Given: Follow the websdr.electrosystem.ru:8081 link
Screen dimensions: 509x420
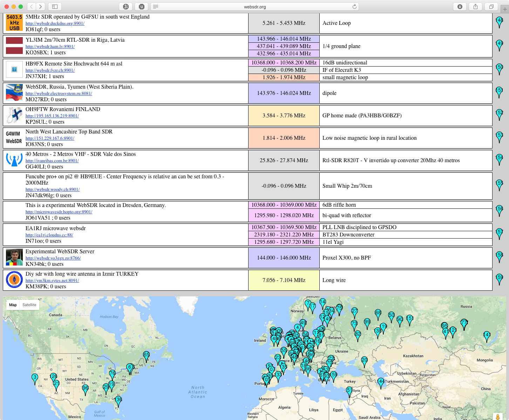Looking at the screenshot, I should tap(59, 94).
